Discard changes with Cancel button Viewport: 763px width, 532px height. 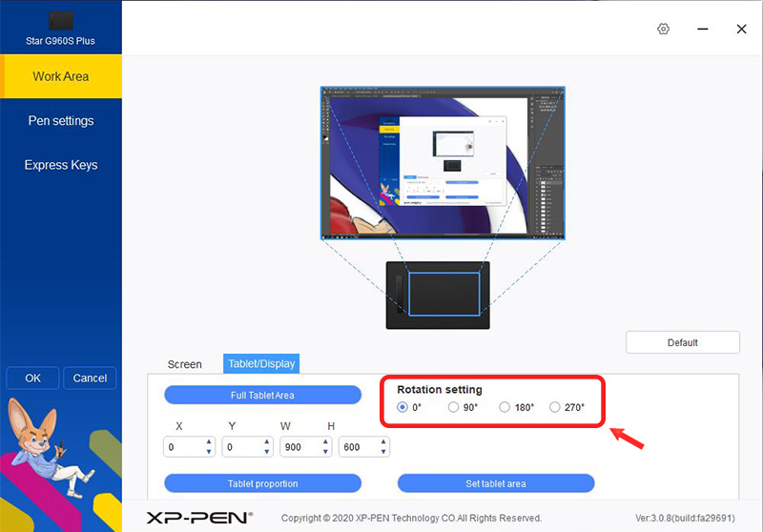pyautogui.click(x=90, y=378)
